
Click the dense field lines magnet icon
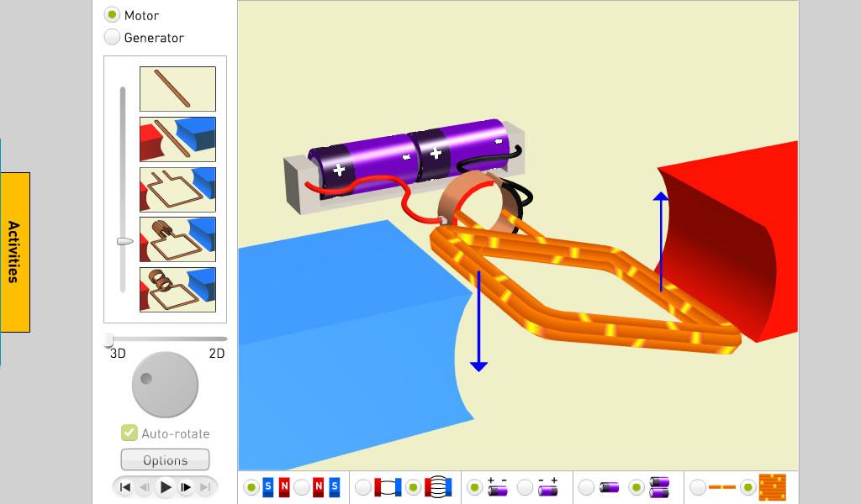[438, 487]
